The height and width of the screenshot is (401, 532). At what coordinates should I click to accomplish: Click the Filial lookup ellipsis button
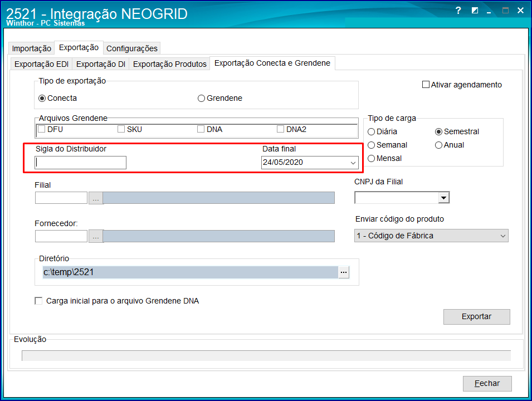click(96, 198)
